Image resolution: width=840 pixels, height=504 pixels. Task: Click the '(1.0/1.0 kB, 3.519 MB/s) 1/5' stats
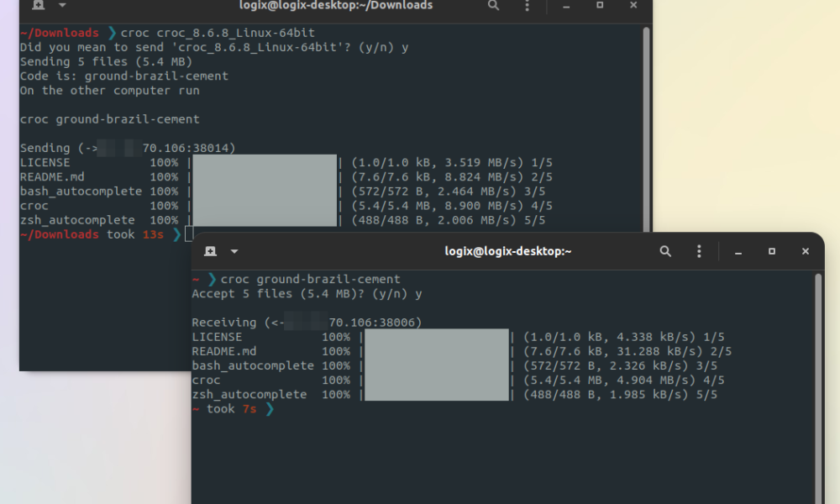point(452,163)
